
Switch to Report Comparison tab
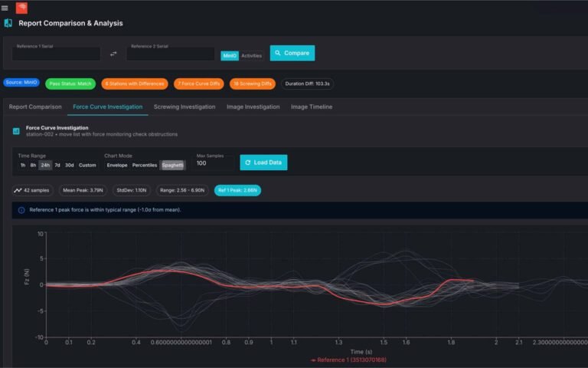click(35, 107)
